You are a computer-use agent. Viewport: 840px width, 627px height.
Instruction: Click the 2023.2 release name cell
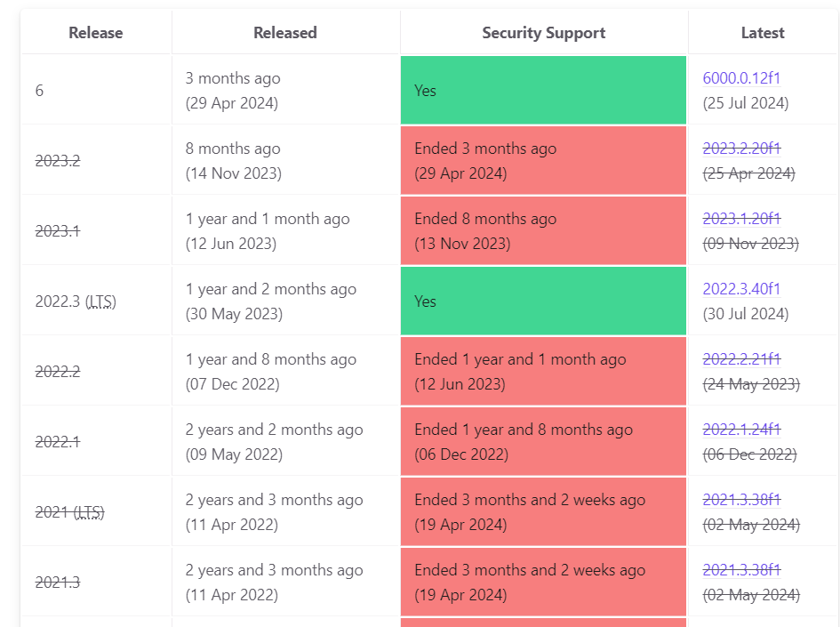(58, 161)
